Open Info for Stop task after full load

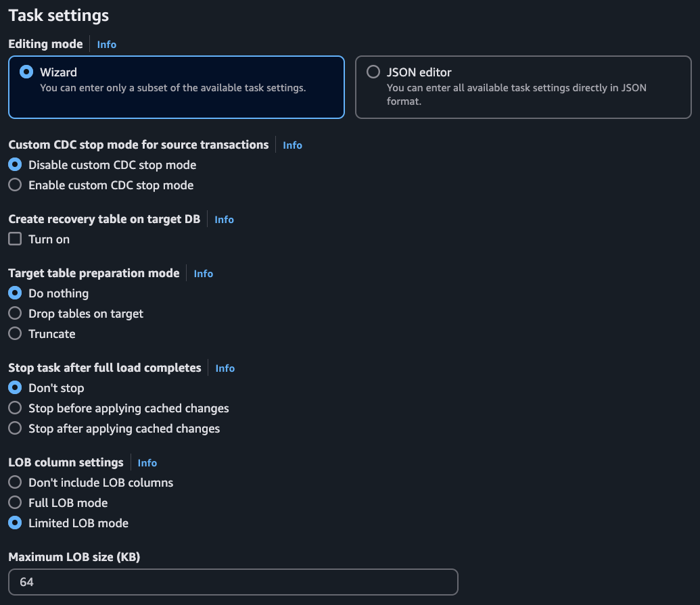pos(225,368)
